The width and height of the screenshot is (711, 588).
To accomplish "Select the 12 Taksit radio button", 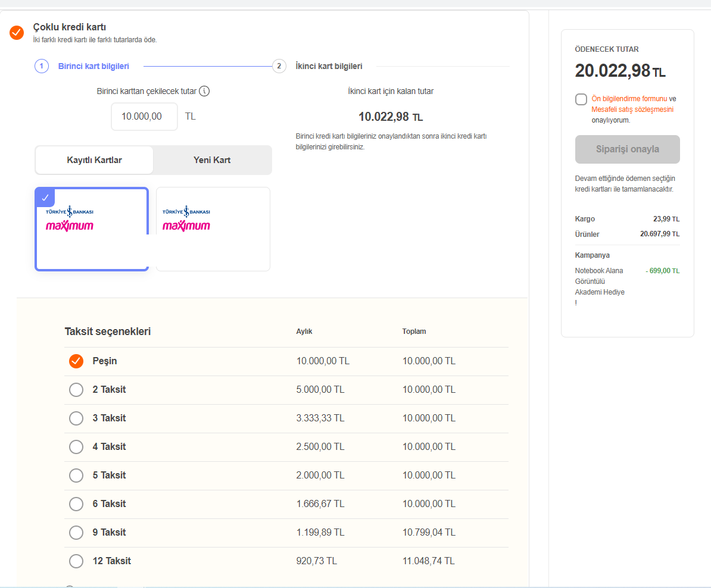I will (x=76, y=561).
